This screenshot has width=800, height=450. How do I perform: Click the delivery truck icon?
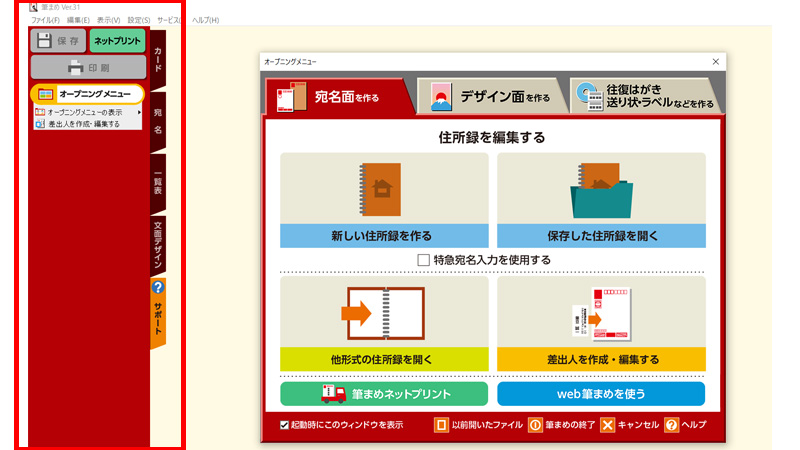(334, 394)
